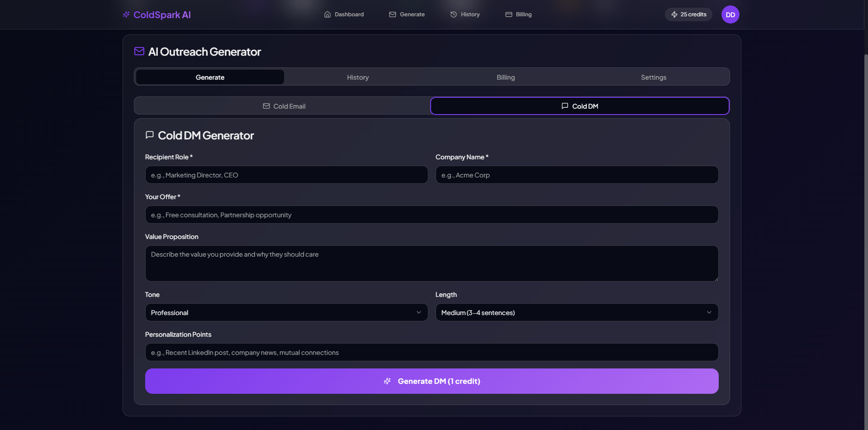Expand the Tone dropdown chevron arrow
Image resolution: width=868 pixels, height=430 pixels.
click(x=419, y=312)
